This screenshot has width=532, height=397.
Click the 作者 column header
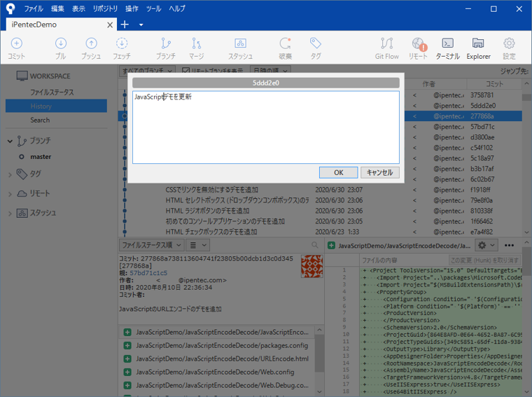(429, 84)
